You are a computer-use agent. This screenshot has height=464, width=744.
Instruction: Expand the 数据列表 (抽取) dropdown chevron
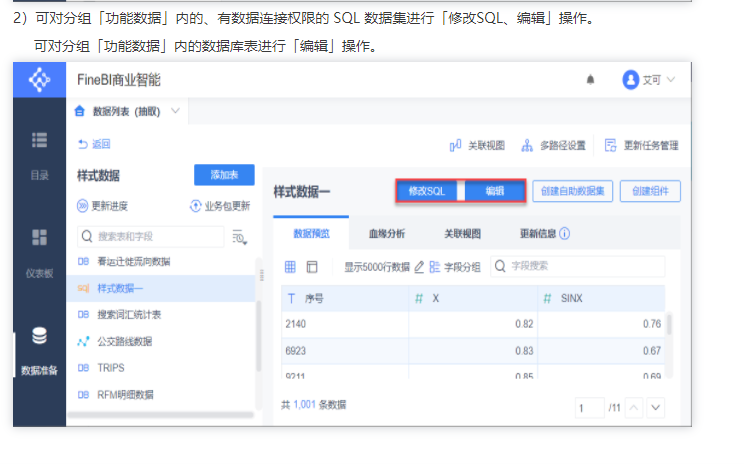pyautogui.click(x=175, y=111)
